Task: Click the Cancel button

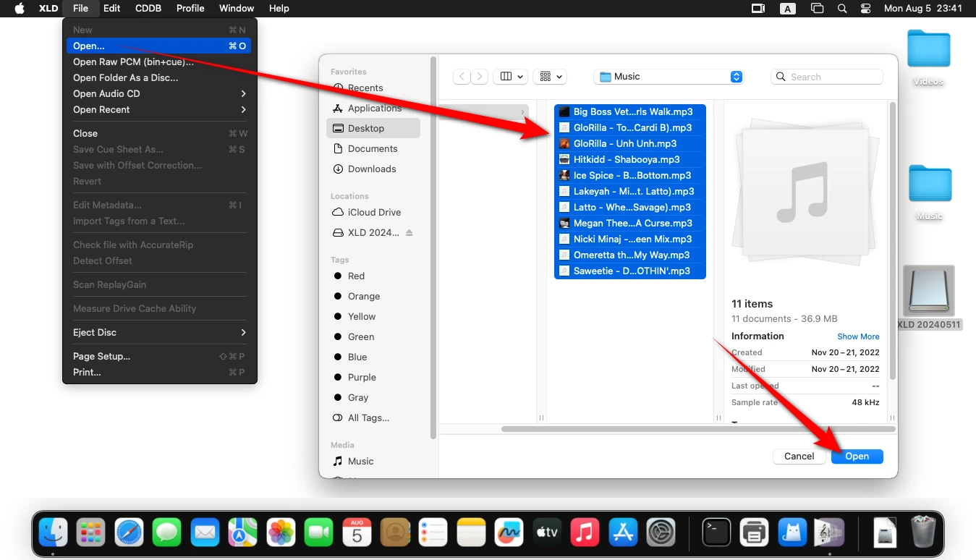Action: click(x=799, y=457)
